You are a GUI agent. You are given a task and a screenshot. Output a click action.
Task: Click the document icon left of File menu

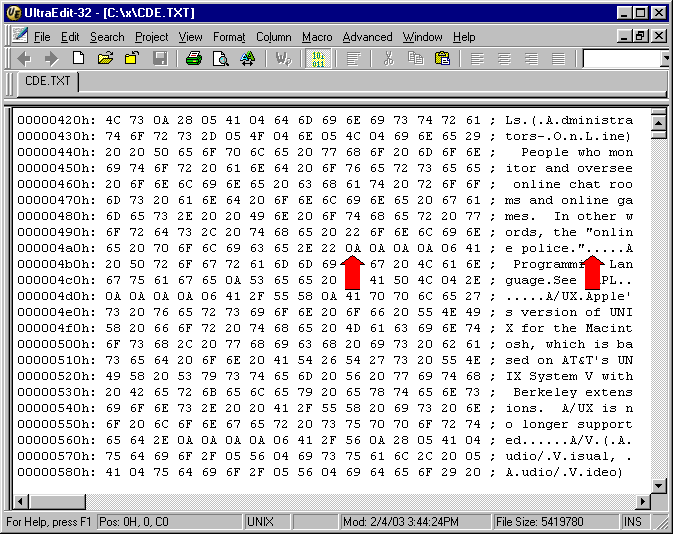point(20,36)
